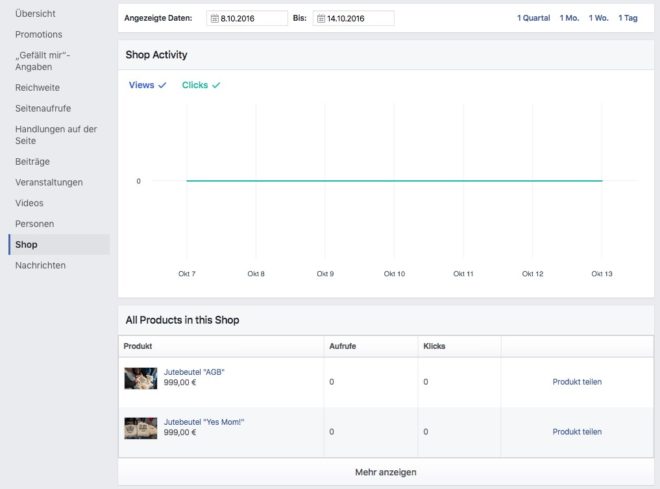
Task: Open the Jutebeutel "Yes Mom!" product link
Action: [204, 422]
